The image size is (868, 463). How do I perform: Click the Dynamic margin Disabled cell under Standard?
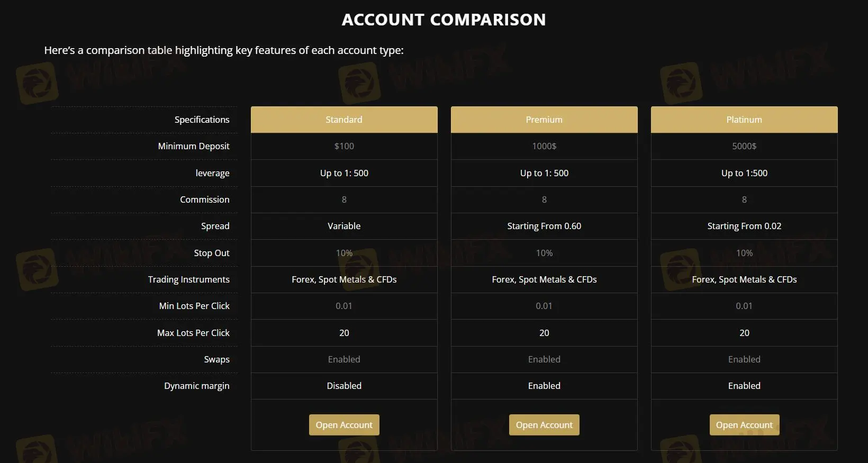tap(343, 386)
